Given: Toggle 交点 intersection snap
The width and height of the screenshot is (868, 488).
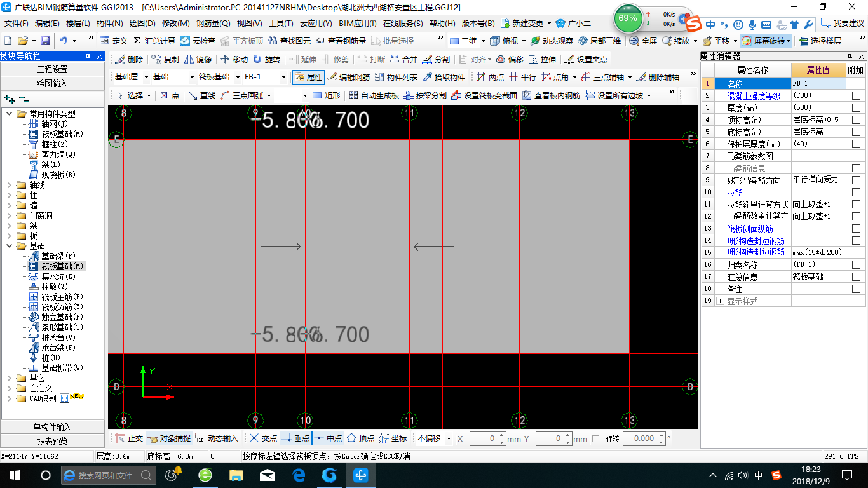Looking at the screenshot, I should 264,438.
